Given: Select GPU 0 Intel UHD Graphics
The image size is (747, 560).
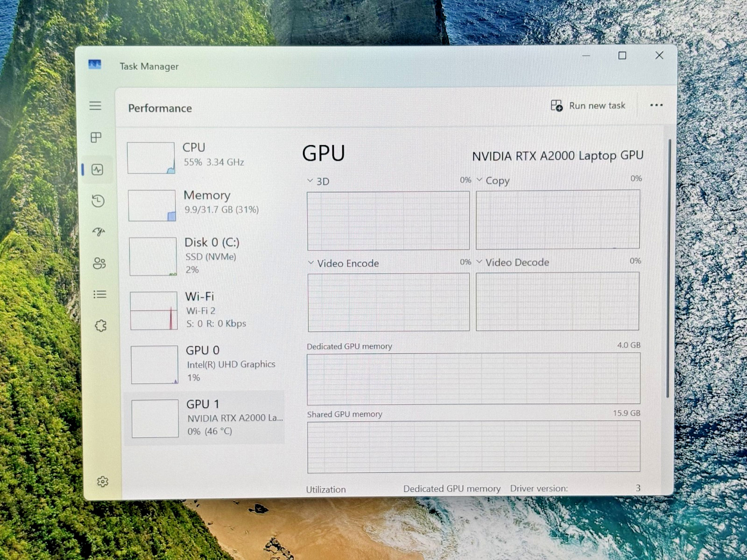Looking at the screenshot, I should 207,364.
